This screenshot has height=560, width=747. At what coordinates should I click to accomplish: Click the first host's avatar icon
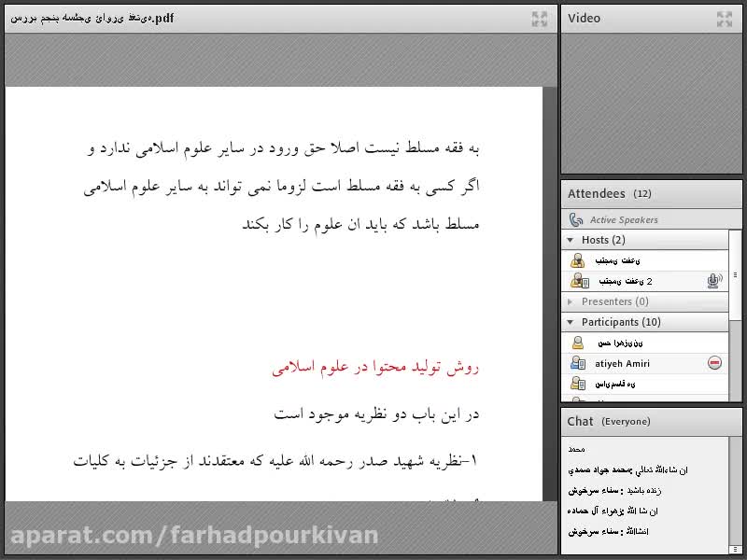coord(578,261)
